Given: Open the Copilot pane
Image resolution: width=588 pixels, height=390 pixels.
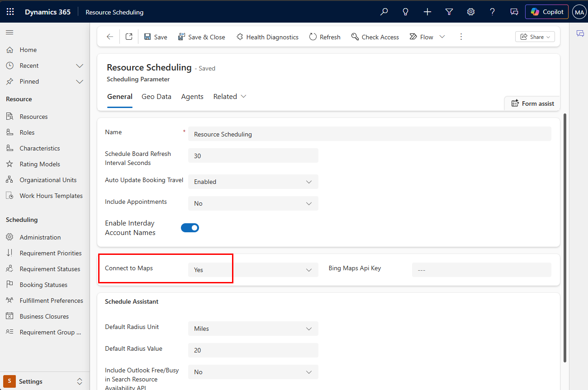Looking at the screenshot, I should [547, 12].
